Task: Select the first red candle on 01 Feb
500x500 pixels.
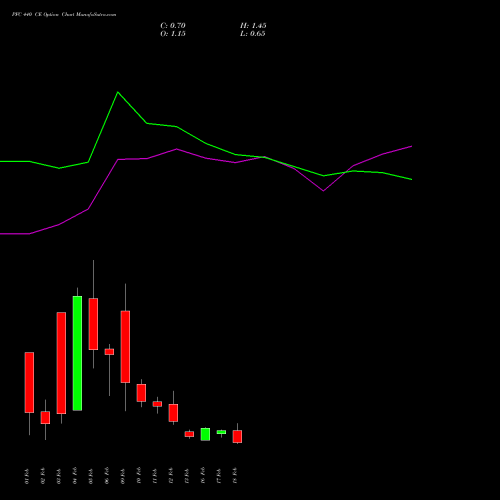Action: (29, 382)
